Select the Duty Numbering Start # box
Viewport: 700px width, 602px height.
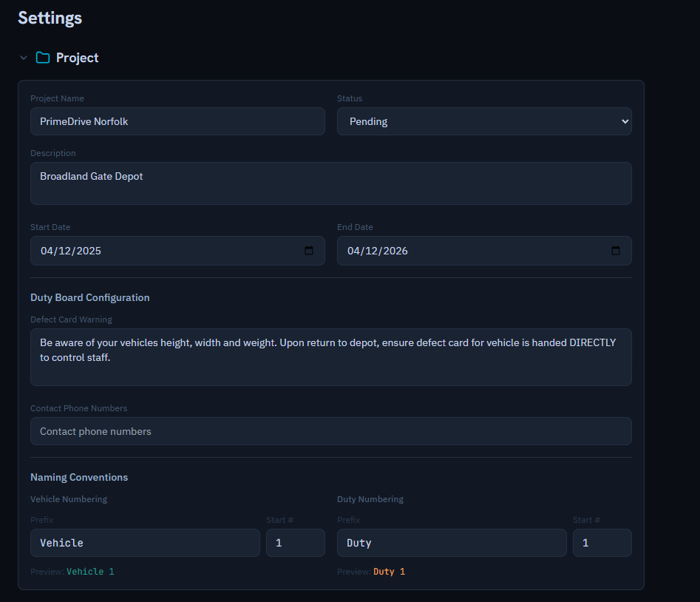point(602,543)
